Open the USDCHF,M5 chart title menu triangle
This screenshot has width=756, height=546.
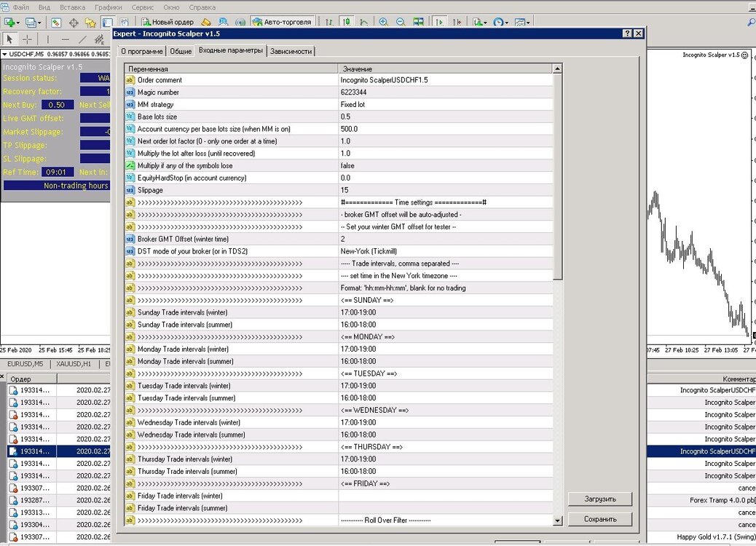[x=5, y=55]
